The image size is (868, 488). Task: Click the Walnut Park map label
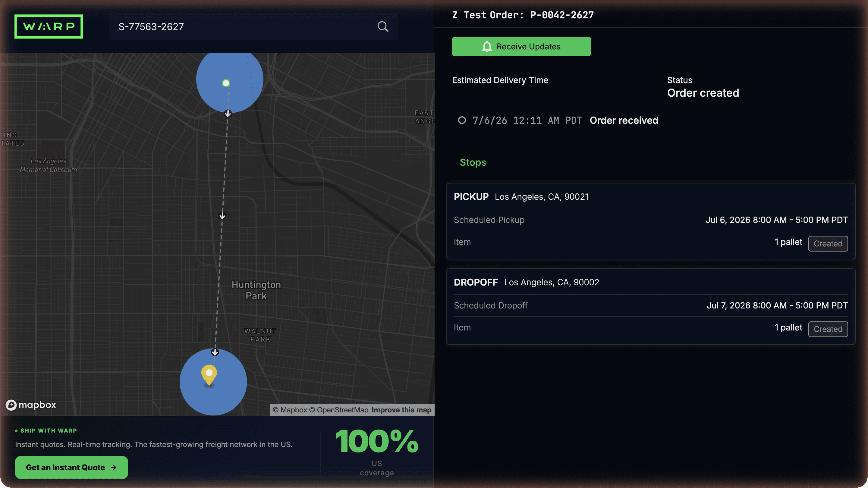coord(260,335)
